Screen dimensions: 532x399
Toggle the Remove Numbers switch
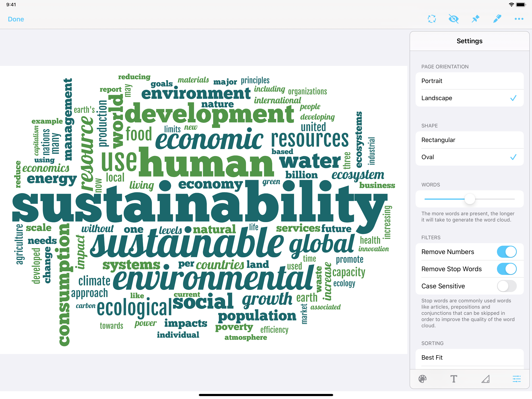[506, 252]
